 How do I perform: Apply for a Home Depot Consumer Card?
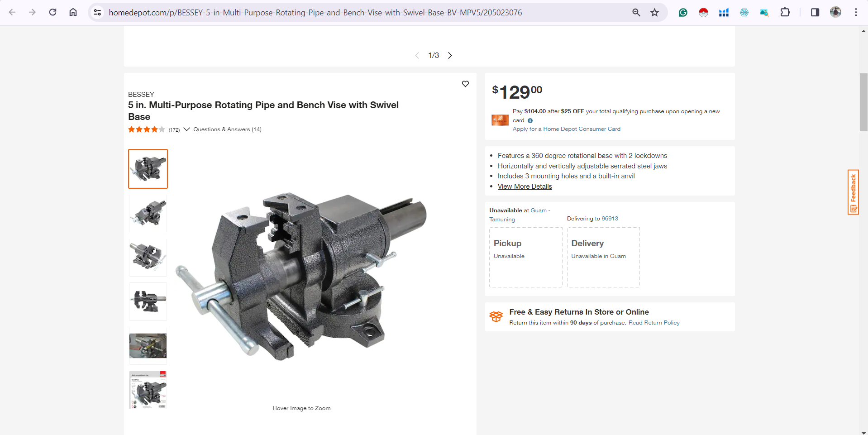566,129
